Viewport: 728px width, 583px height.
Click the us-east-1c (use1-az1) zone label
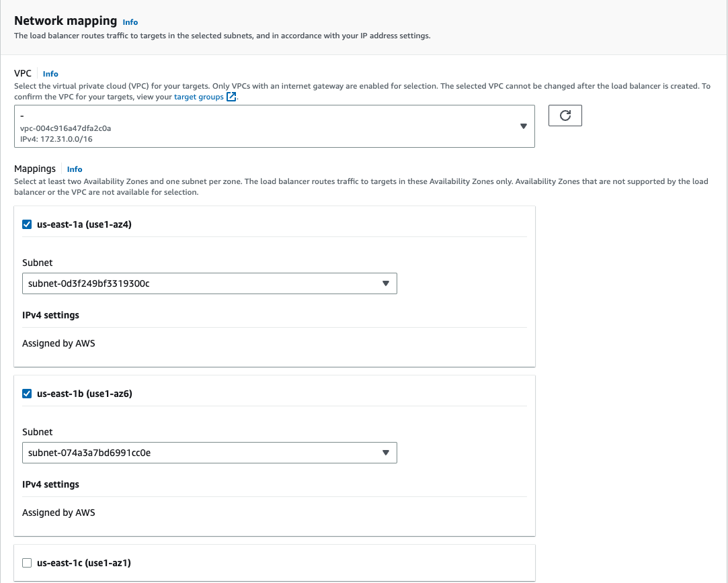point(84,563)
